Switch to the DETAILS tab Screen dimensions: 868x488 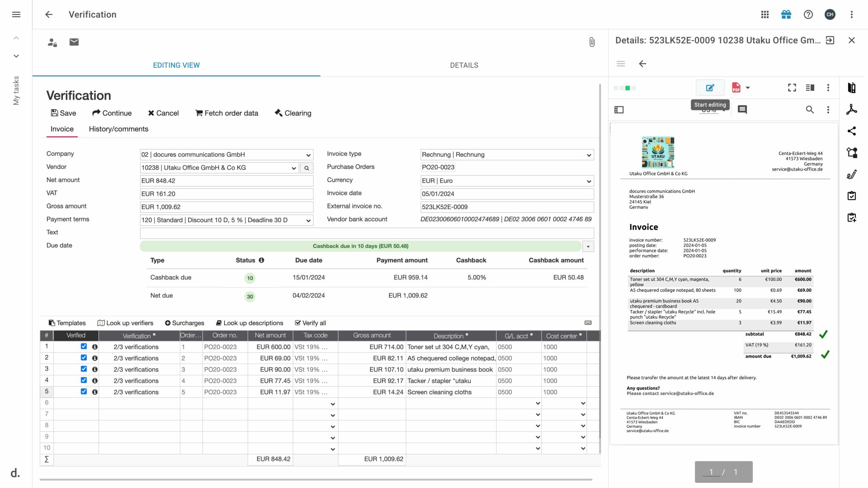point(464,65)
